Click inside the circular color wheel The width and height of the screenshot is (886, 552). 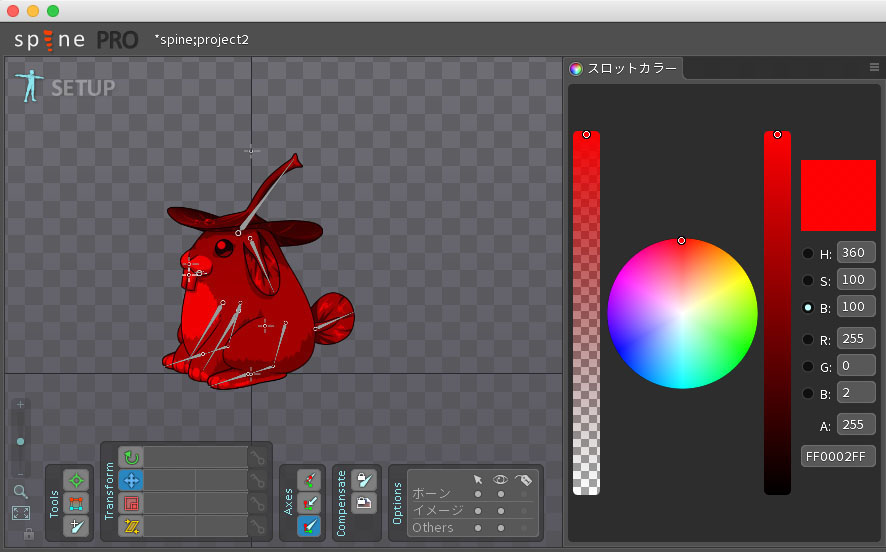682,314
